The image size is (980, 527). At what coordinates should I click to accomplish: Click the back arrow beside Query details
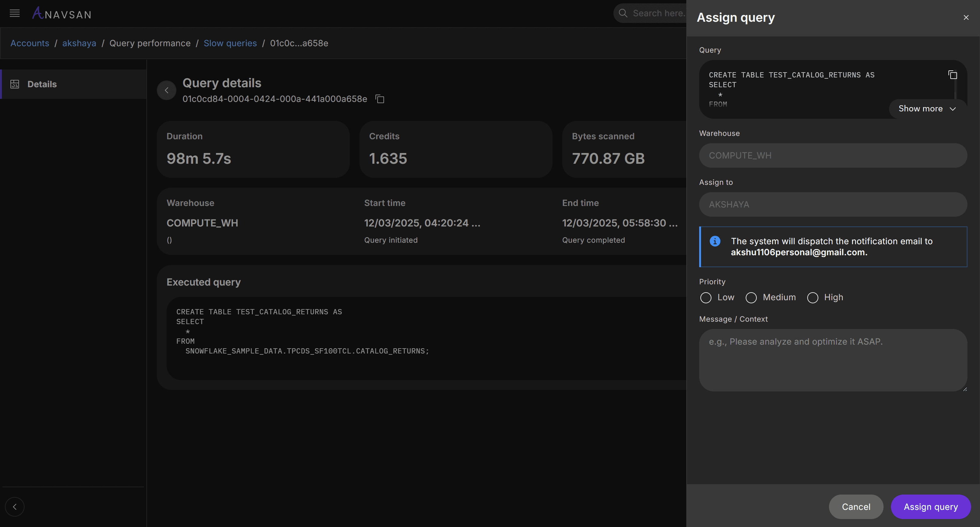[x=167, y=91]
